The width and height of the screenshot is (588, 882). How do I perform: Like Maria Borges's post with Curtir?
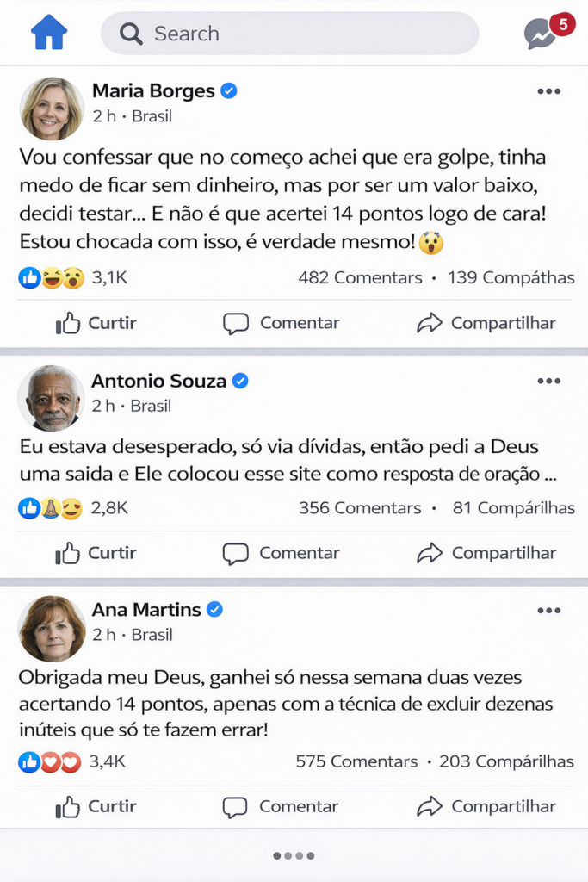(96, 323)
